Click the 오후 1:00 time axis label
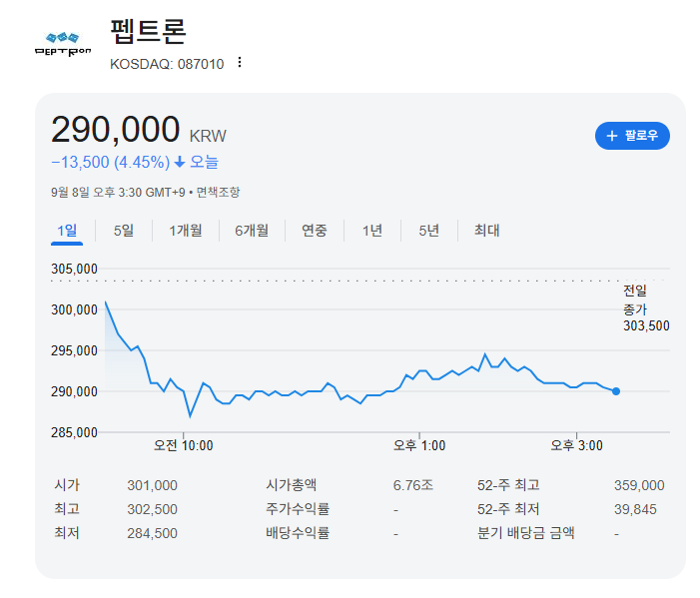Image resolution: width=700 pixels, height=598 pixels. [x=419, y=445]
